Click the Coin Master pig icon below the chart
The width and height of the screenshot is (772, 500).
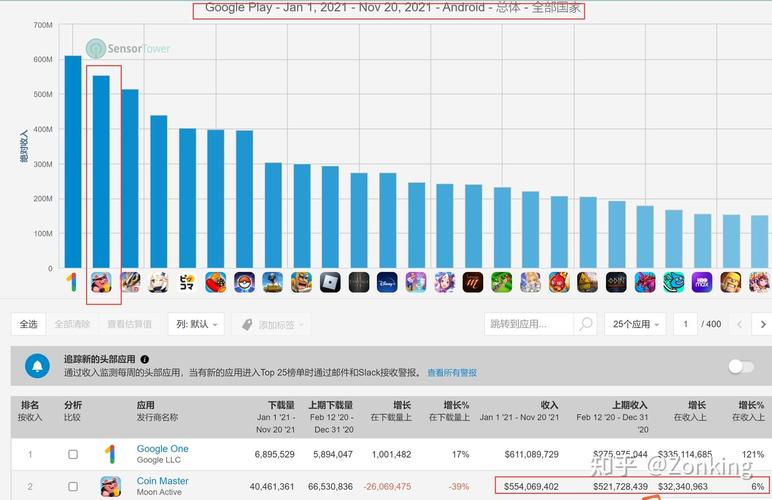click(x=101, y=282)
